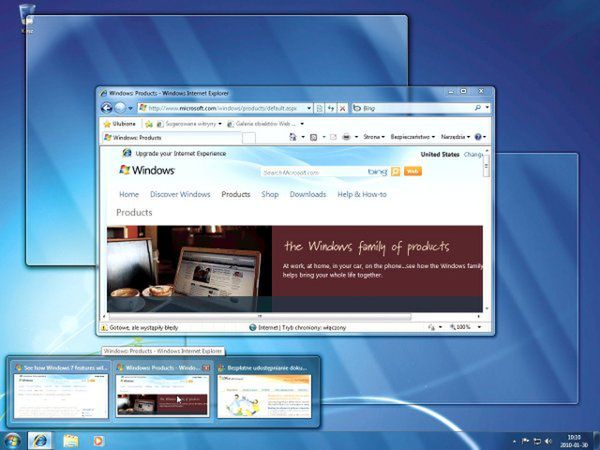Click the Change country link

point(473,155)
